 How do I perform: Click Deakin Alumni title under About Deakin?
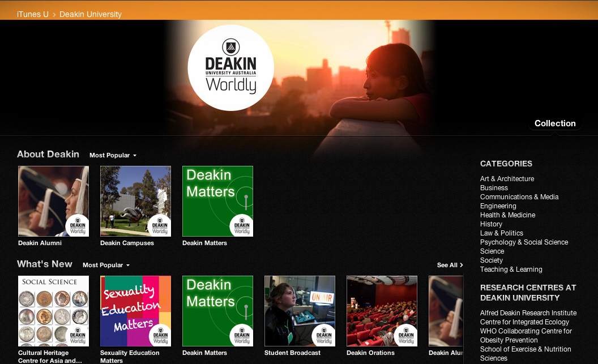tap(40, 243)
